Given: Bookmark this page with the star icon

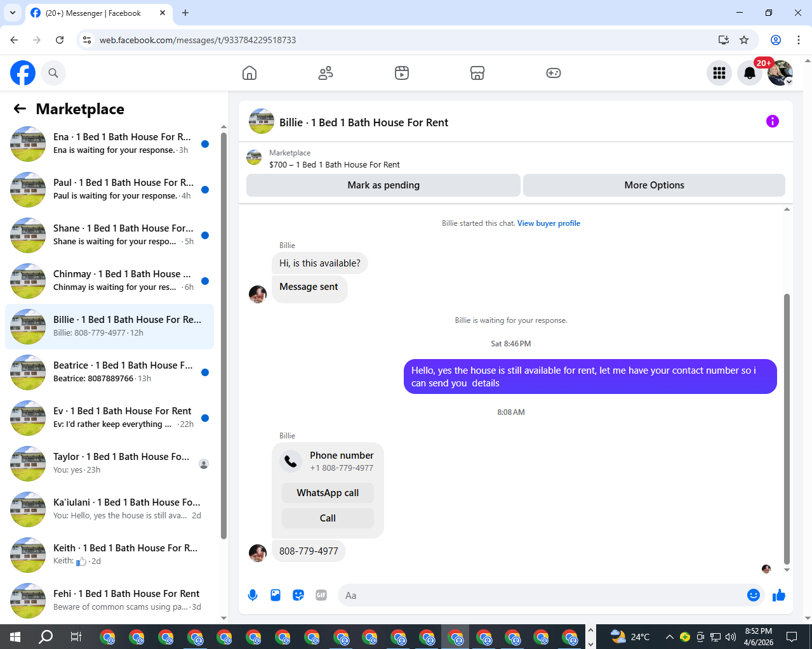Looking at the screenshot, I should click(x=744, y=40).
